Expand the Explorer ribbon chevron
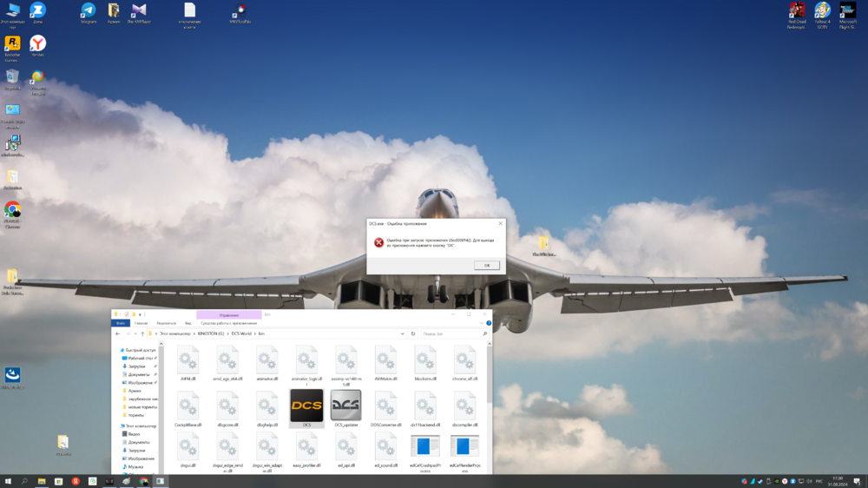 (481, 323)
